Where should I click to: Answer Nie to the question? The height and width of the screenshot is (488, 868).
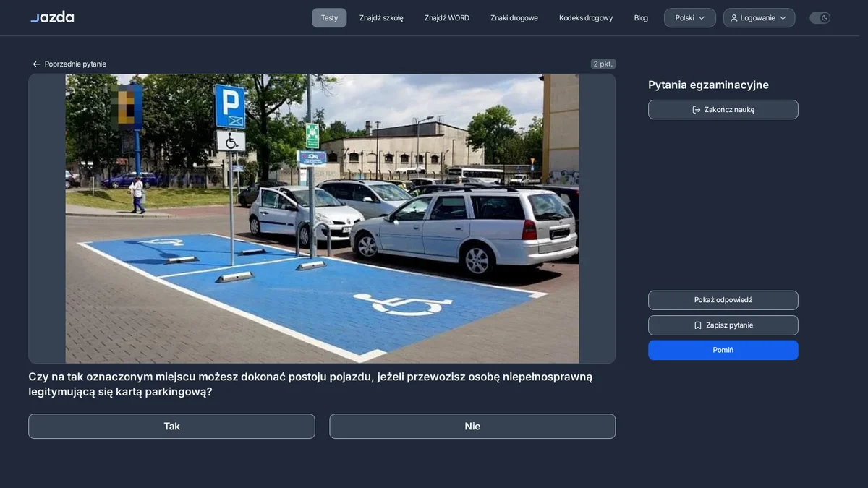[x=472, y=427]
